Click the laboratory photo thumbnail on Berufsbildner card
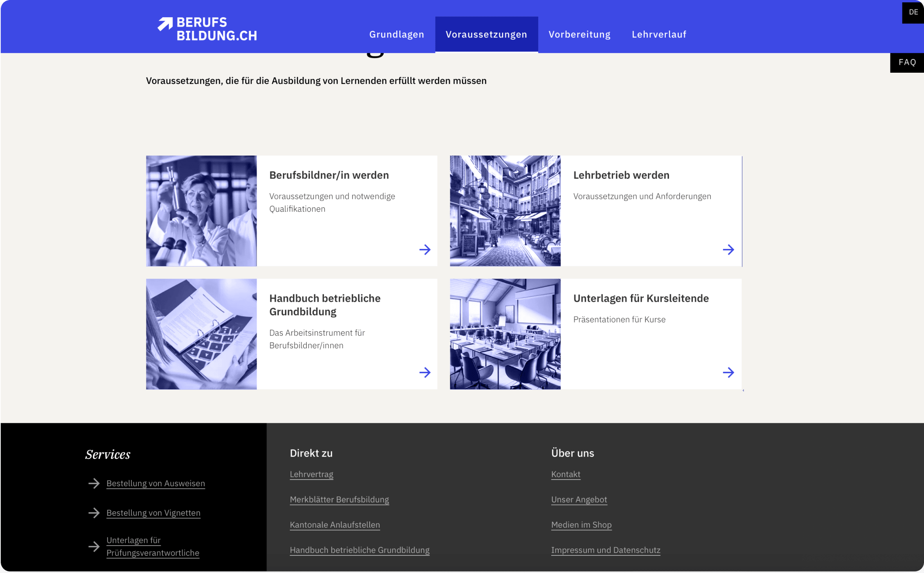Image resolution: width=924 pixels, height=573 pixels. [x=201, y=211]
